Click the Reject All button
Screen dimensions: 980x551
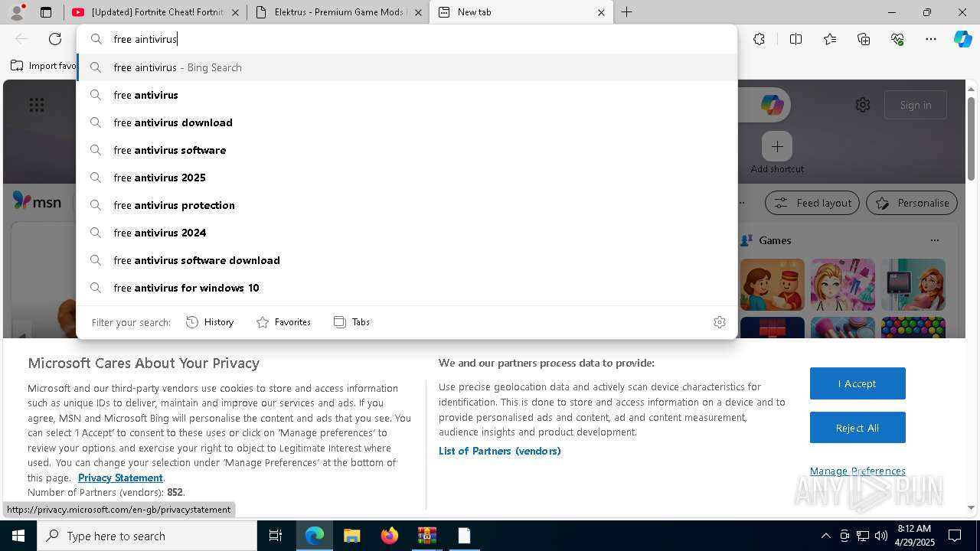coord(857,428)
